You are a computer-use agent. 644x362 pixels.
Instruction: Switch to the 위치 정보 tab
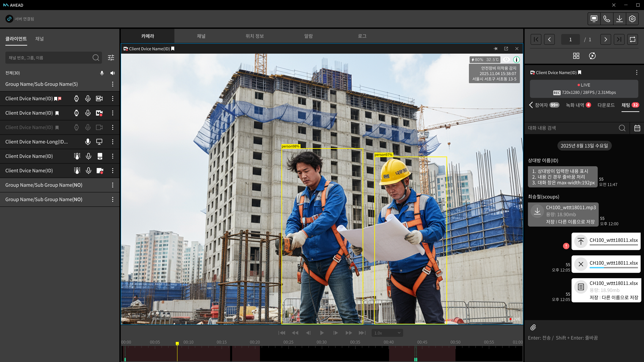tap(255, 36)
